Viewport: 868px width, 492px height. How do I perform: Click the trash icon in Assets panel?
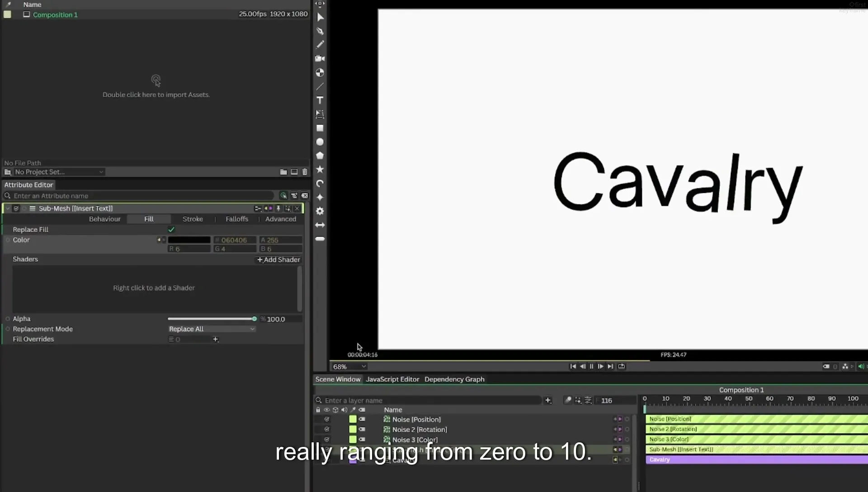[305, 172]
